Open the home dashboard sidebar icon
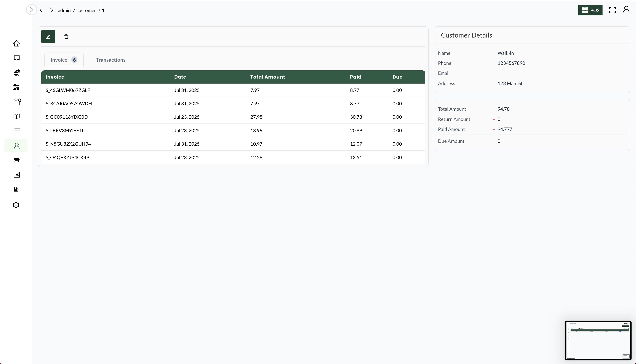 click(x=17, y=43)
